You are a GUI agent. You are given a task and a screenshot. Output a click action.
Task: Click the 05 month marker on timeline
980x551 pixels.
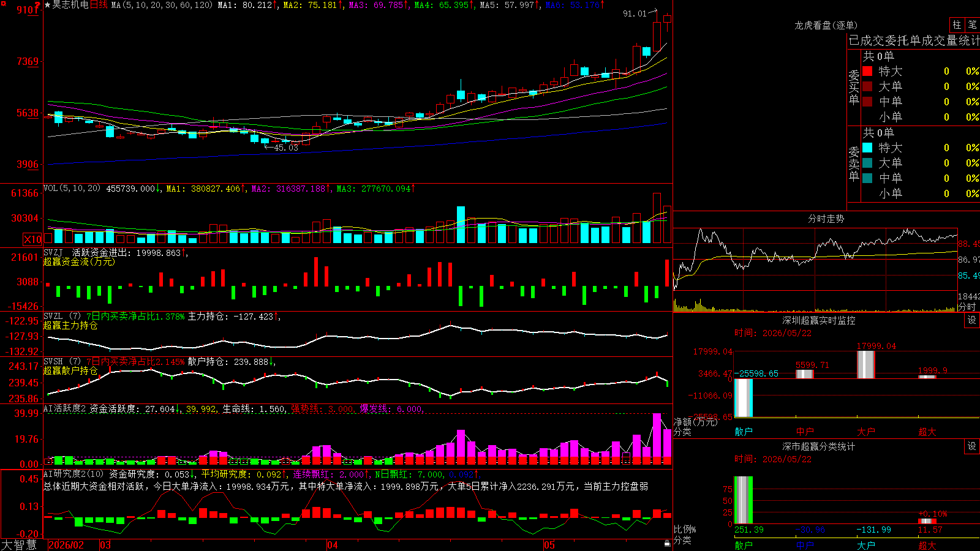pos(549,545)
